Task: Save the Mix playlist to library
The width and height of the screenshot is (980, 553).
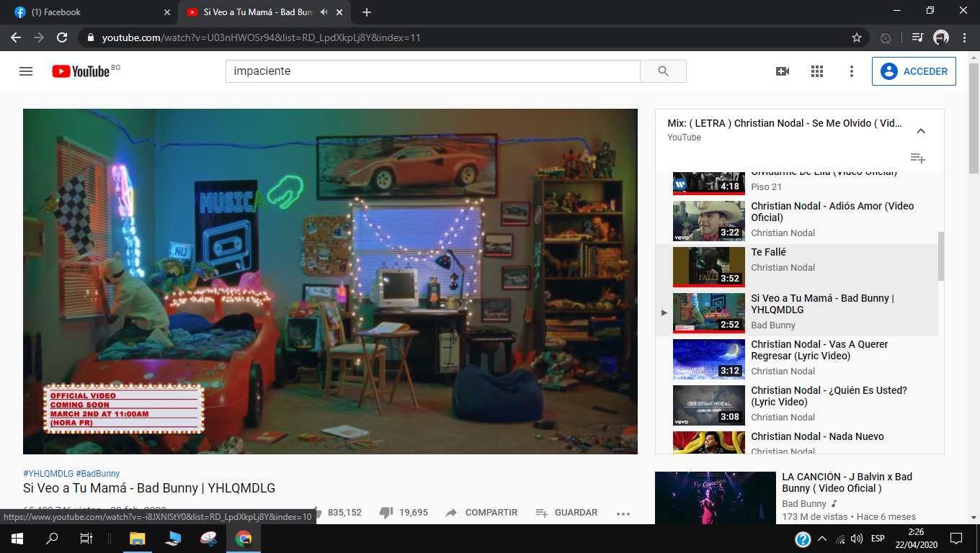Action: point(917,158)
